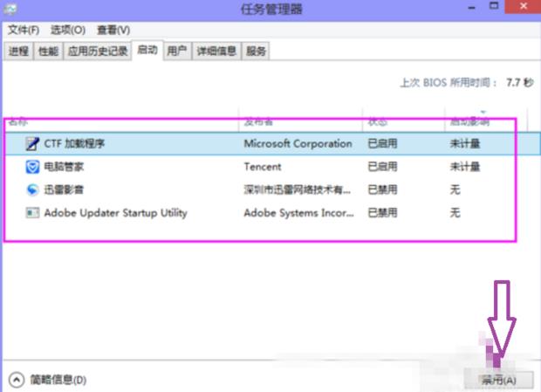Open the 选项(O) menu
Image resolution: width=541 pixels, height=392 pixels.
pos(68,30)
